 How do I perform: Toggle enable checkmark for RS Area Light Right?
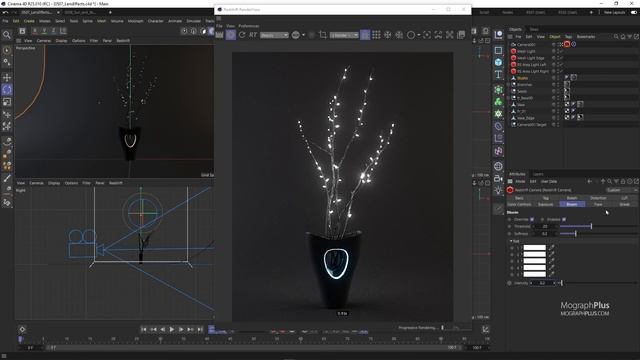click(562, 71)
